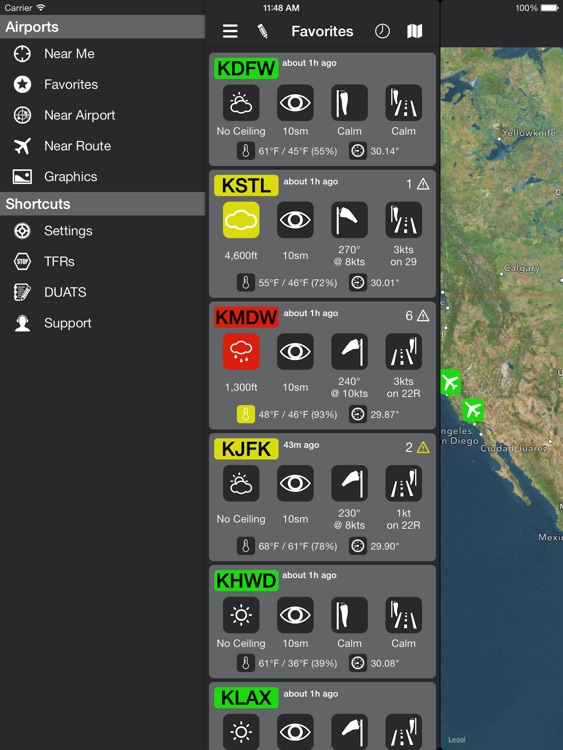Screen dimensions: 563x750
Task: Tap the pencil edit icon
Action: [262, 32]
